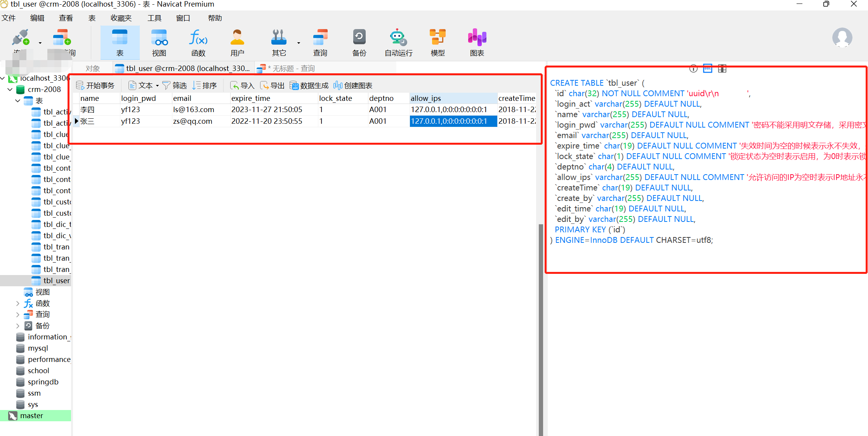Expand the 函数 tree node
868x436 pixels.
[x=18, y=303]
